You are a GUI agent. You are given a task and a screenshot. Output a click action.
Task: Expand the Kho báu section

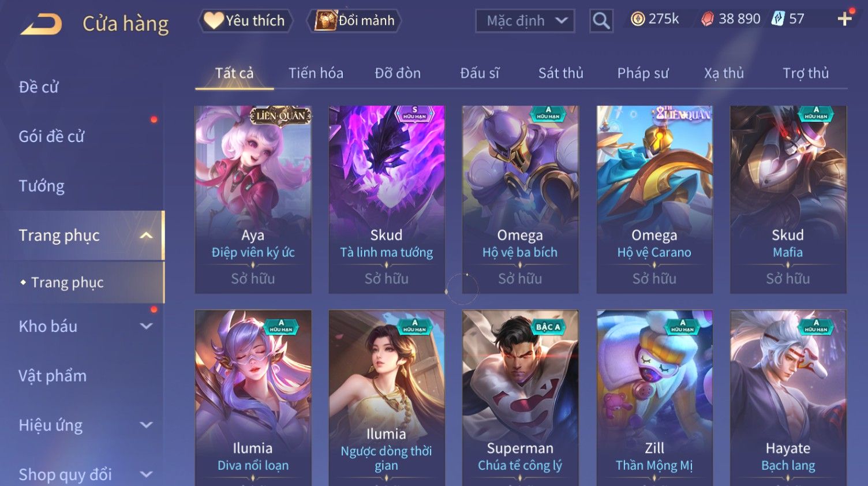point(147,326)
